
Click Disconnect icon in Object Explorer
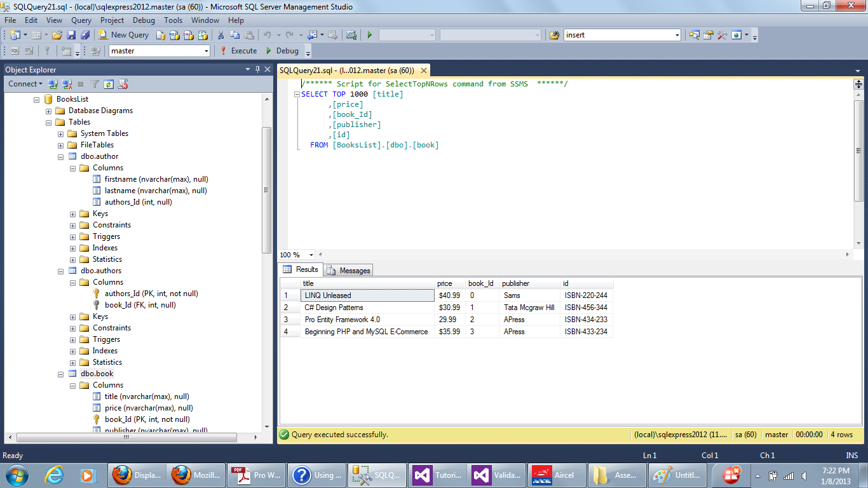pyautogui.click(x=67, y=84)
